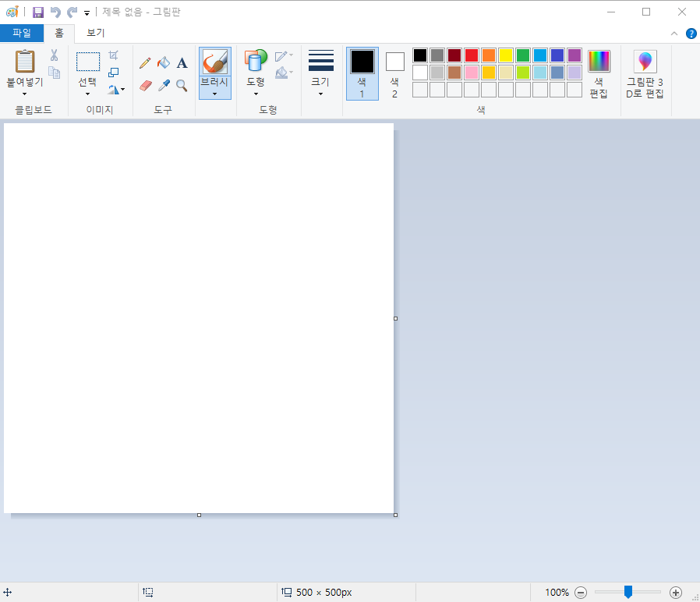Image resolution: width=700 pixels, height=602 pixels.
Task: Pick the red color swatch
Action: (x=472, y=55)
